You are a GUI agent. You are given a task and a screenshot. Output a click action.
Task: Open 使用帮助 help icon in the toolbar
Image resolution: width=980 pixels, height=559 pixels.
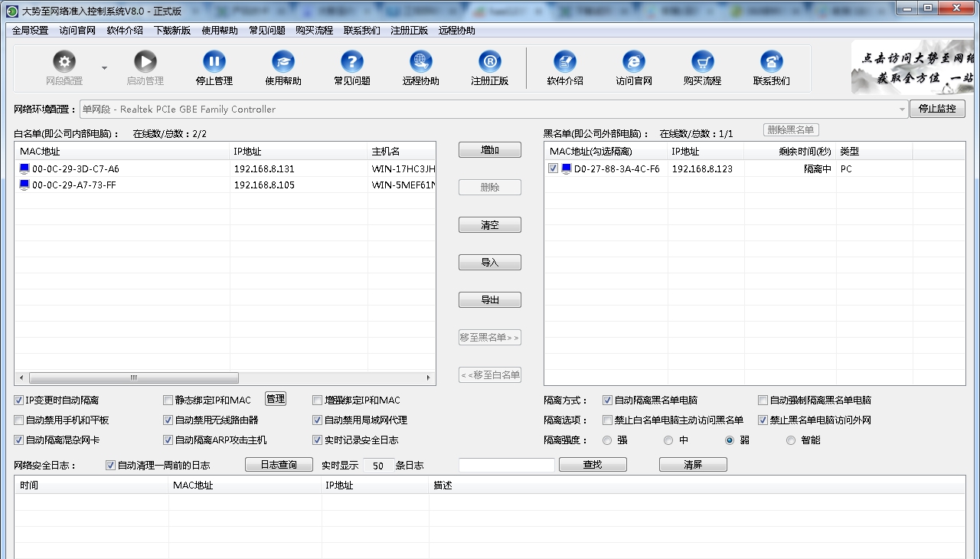(283, 61)
